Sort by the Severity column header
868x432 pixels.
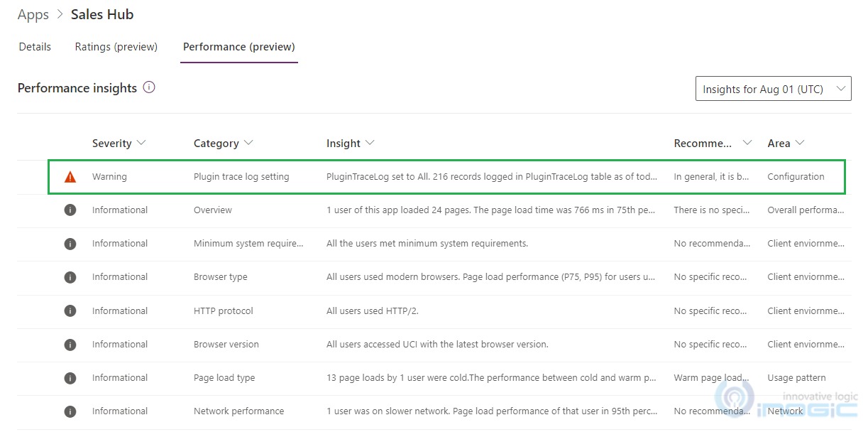(x=119, y=143)
